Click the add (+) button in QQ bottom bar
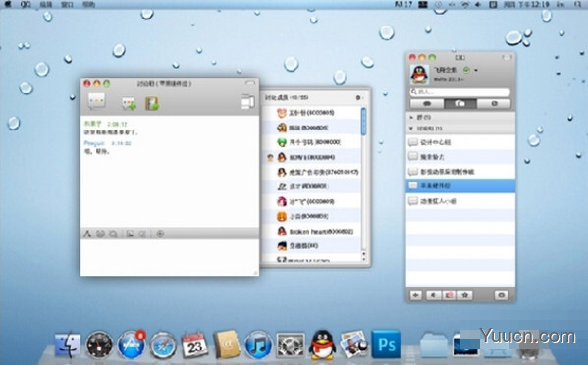588x365 pixels. click(x=416, y=295)
